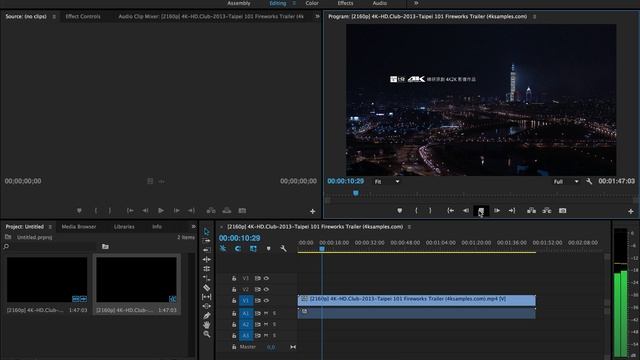Click Insert in the Source monitor

click(211, 211)
